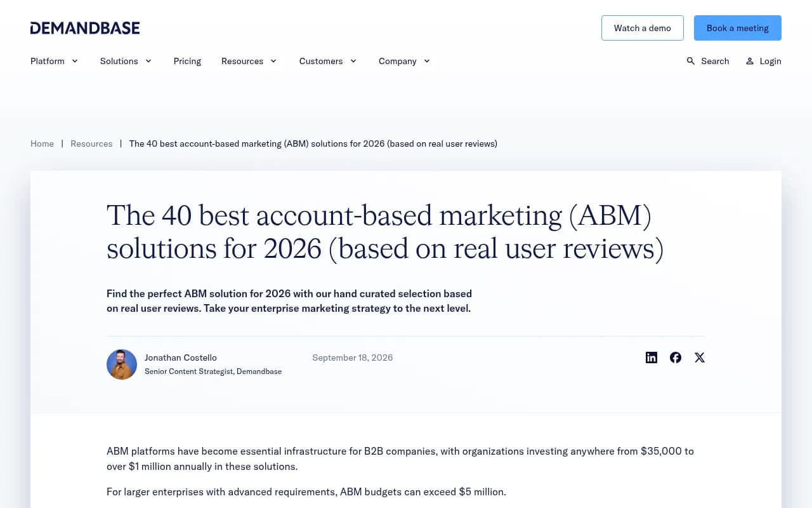The width and height of the screenshot is (812, 508).
Task: Click the Search magnifier icon
Action: (x=691, y=61)
